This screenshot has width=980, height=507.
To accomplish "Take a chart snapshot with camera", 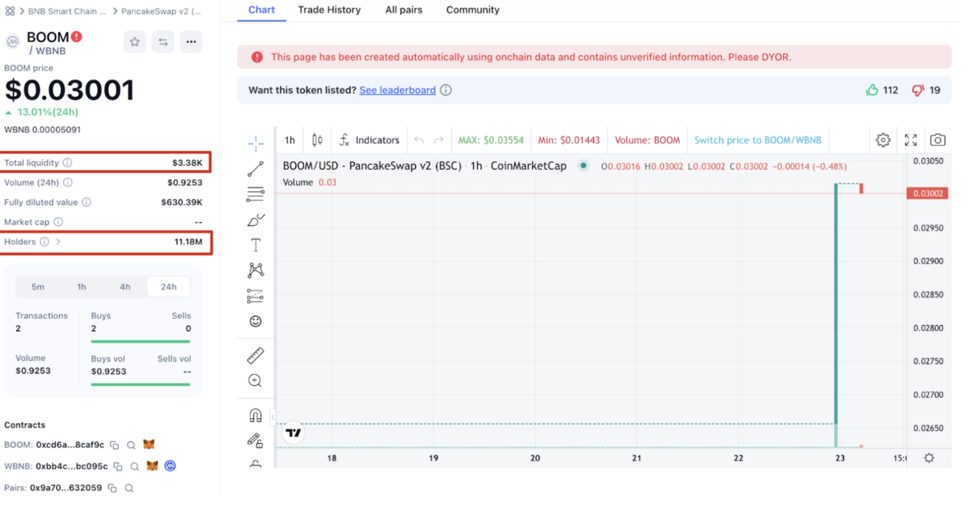I will pyautogui.click(x=937, y=140).
